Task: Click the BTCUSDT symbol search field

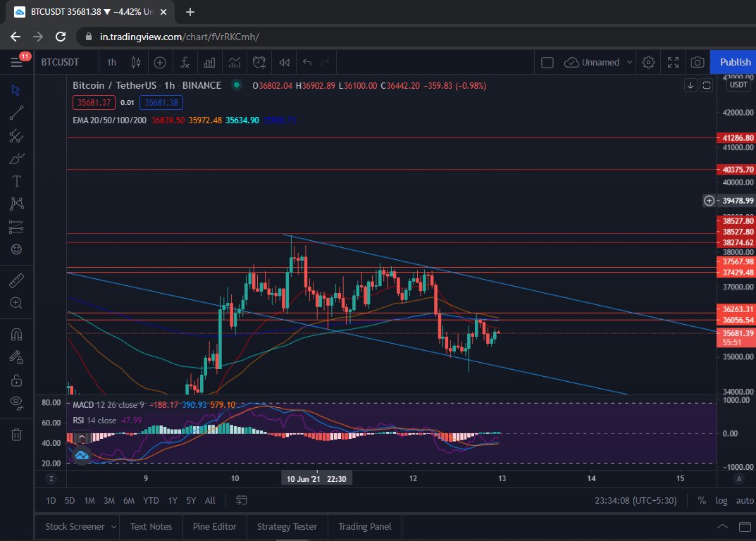Action: click(61, 62)
